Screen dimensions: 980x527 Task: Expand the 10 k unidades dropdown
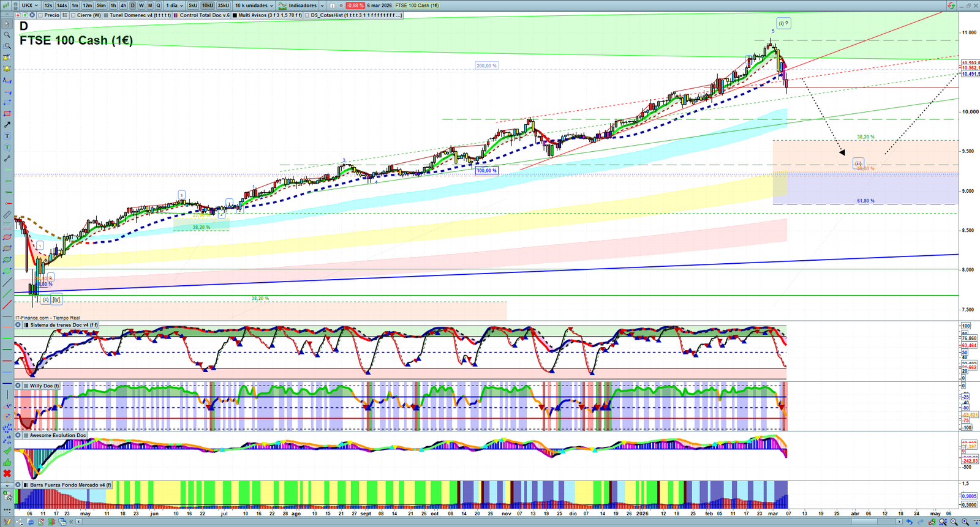click(254, 6)
